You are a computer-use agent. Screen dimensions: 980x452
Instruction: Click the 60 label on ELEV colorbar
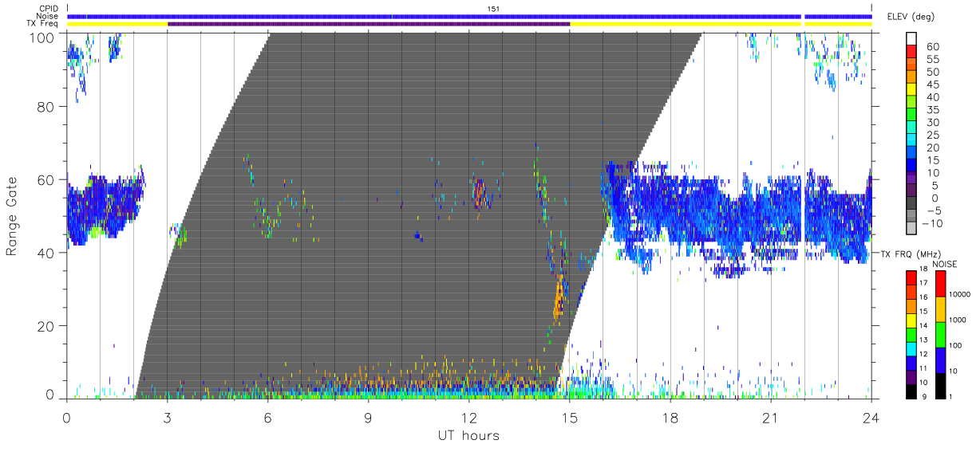[x=931, y=47]
